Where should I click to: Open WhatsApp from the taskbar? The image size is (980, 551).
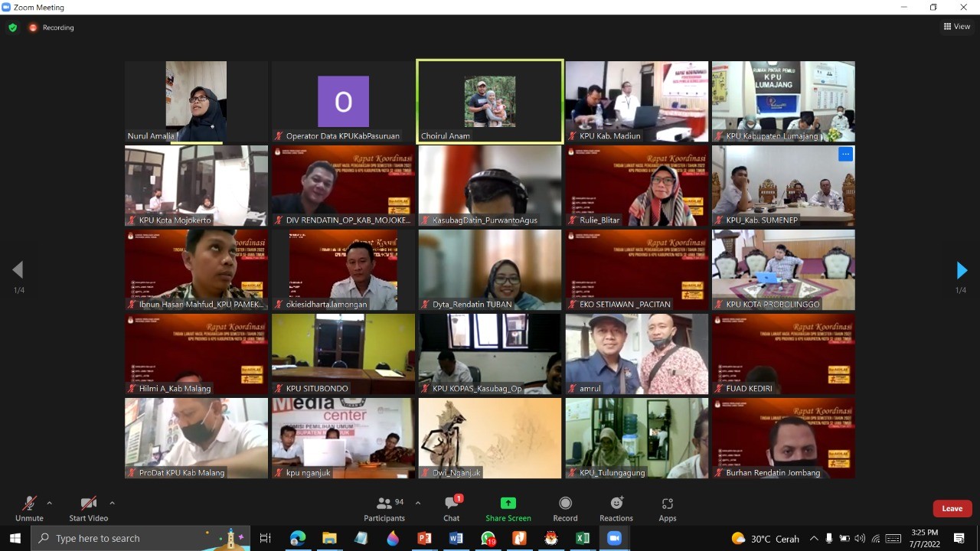(x=488, y=538)
